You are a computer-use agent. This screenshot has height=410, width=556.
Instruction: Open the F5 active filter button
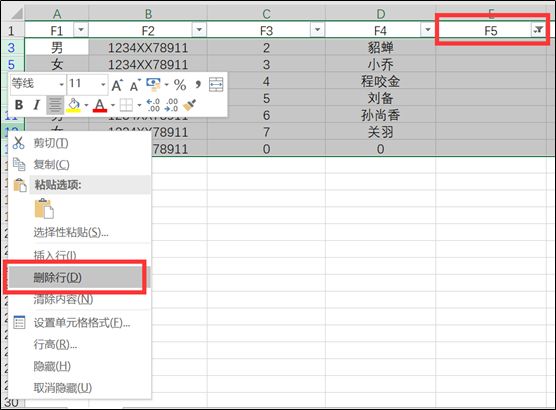[538, 30]
